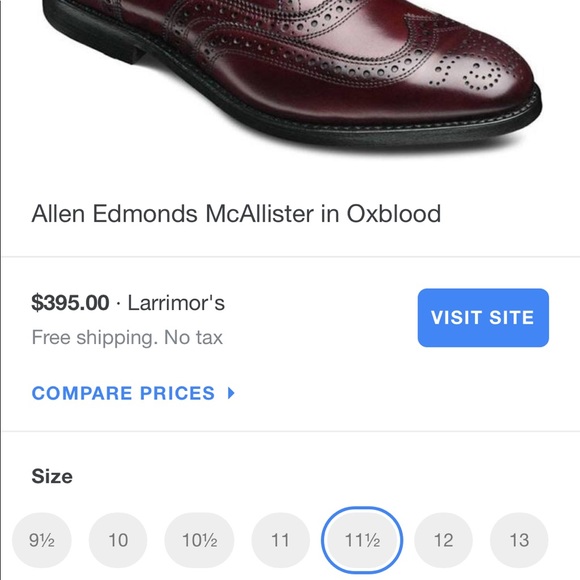This screenshot has height=580, width=580.
Task: Open the Visit Site button
Action: pos(483,318)
